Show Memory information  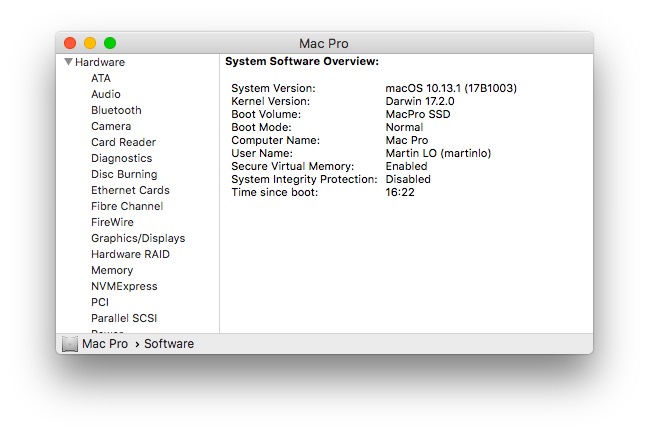click(x=112, y=270)
